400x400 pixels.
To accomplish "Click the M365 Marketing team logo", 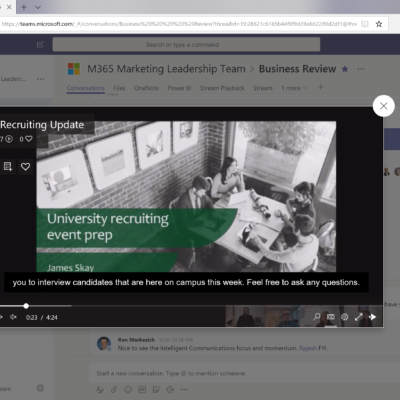I will (74, 69).
